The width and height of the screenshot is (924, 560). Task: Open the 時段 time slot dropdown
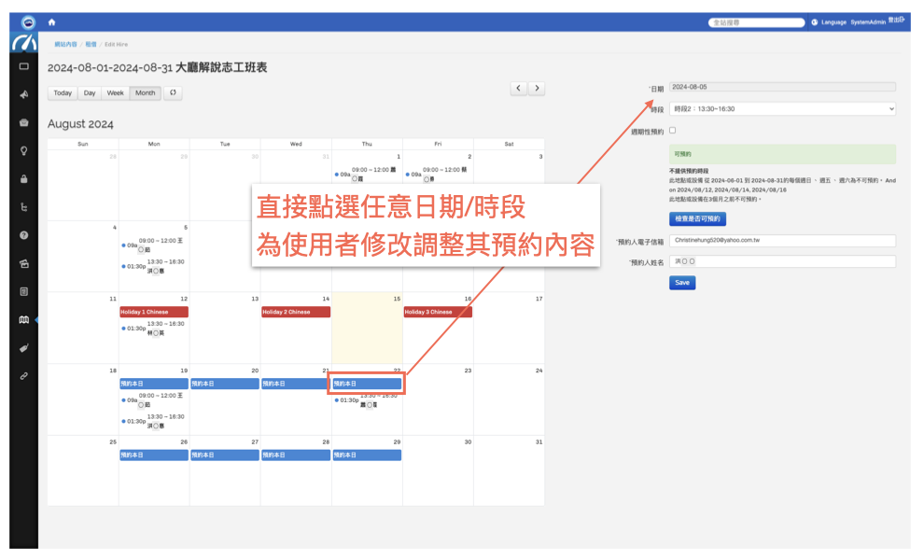coord(782,109)
